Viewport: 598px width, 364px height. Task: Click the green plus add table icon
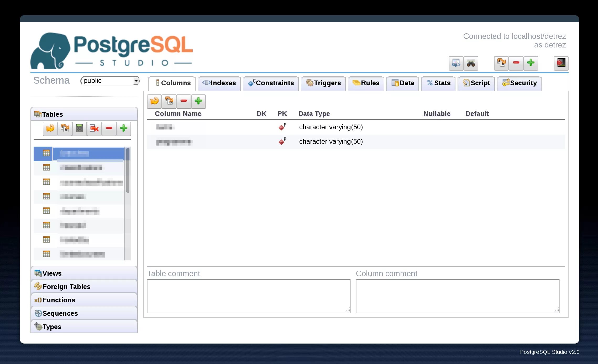123,129
